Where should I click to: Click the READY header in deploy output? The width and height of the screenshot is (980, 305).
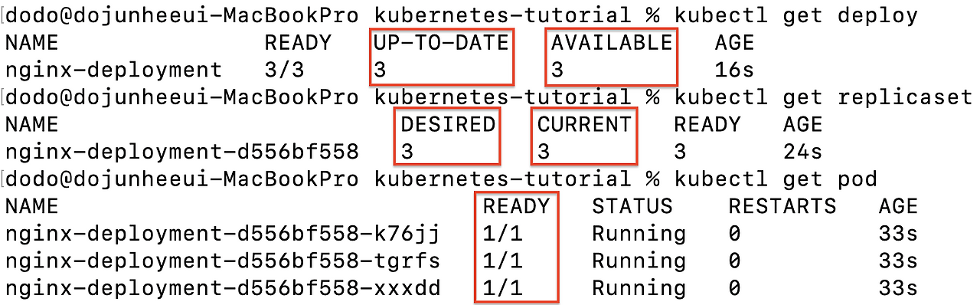pyautogui.click(x=298, y=42)
